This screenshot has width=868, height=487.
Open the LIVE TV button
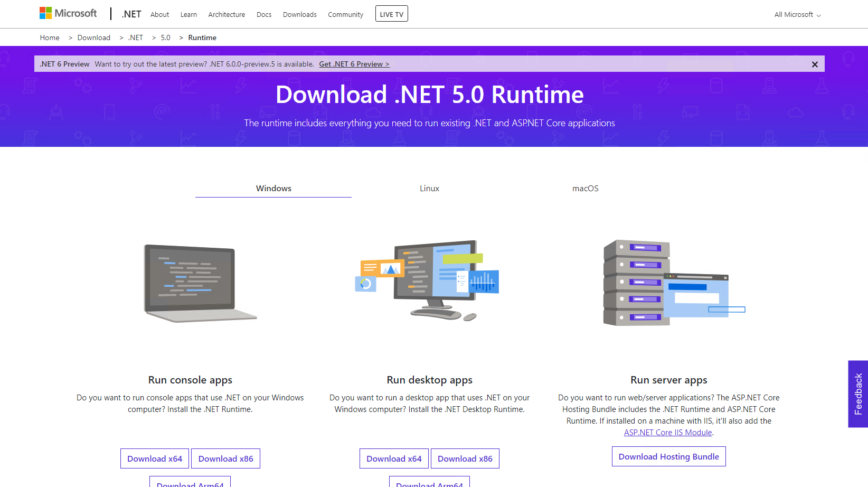pyautogui.click(x=391, y=14)
